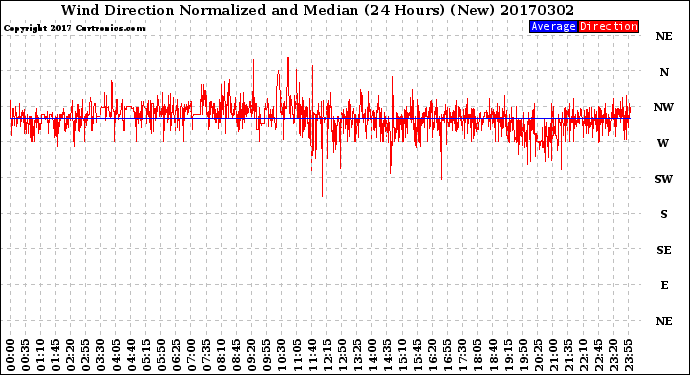Click the chart title text
The image size is (690, 375).
tap(317, 10)
